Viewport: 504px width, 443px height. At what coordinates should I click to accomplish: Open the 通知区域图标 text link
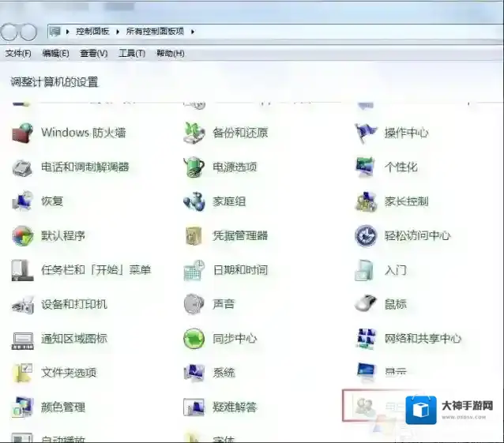74,339
